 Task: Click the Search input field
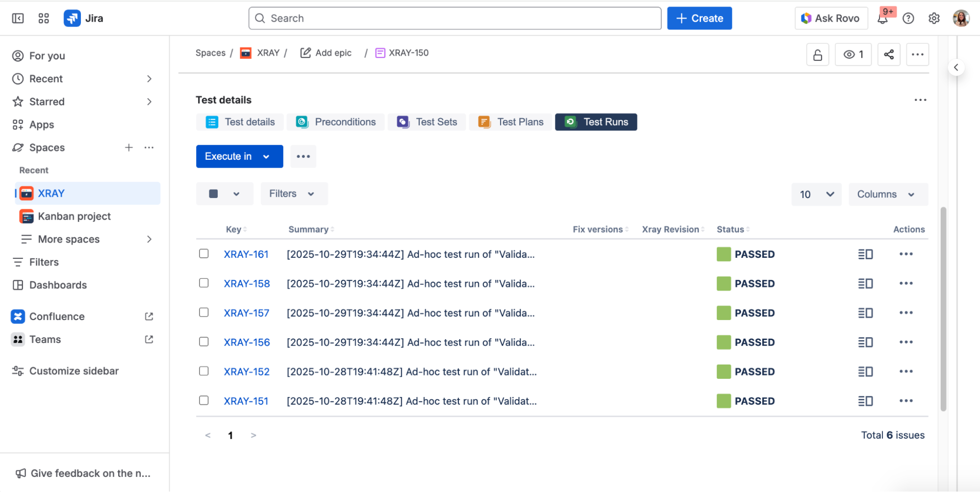[x=454, y=19]
